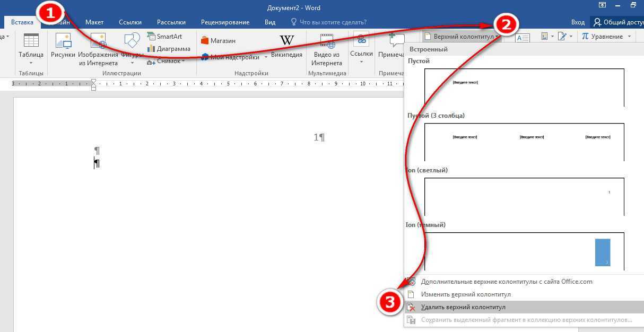Open the Вставка ribbon tab
This screenshot has height=332, width=644.
22,22
